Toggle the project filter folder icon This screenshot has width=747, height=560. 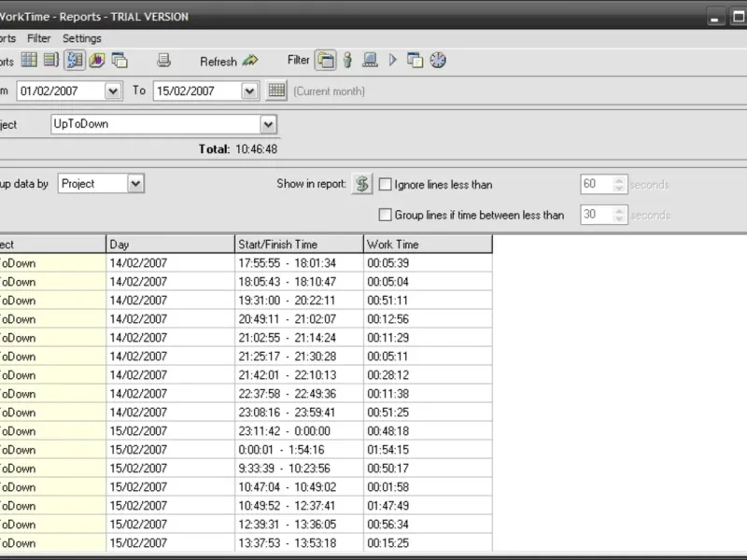[x=325, y=60]
